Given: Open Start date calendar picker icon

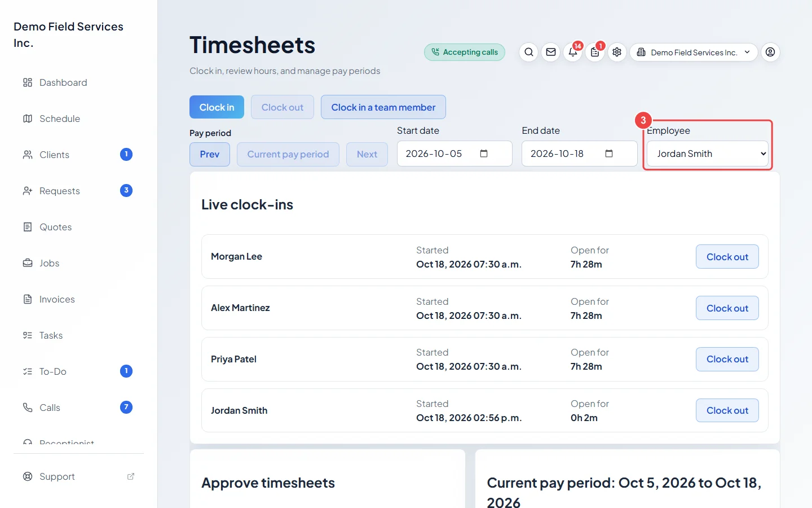Looking at the screenshot, I should pos(484,154).
